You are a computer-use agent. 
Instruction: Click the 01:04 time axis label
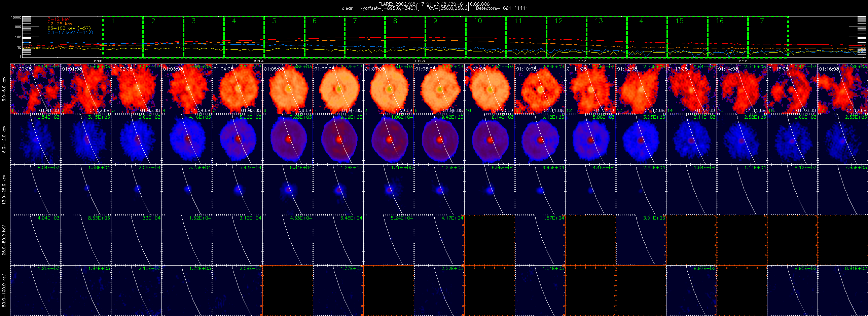click(x=258, y=61)
